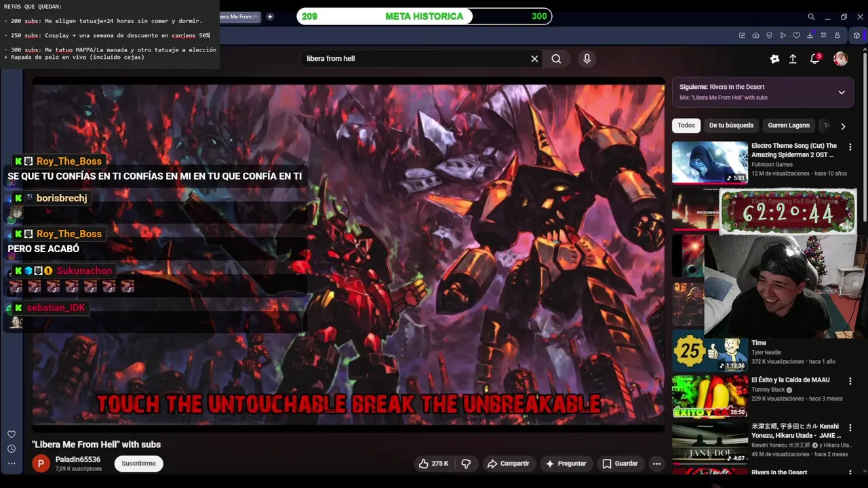The width and height of the screenshot is (868, 488).
Task: Click the browser heart bookmarks icon
Action: pos(796,35)
